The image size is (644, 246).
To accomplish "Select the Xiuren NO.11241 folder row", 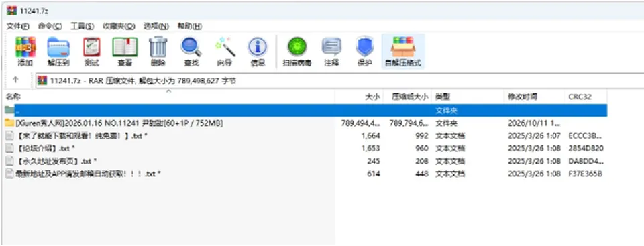I will [305, 123].
